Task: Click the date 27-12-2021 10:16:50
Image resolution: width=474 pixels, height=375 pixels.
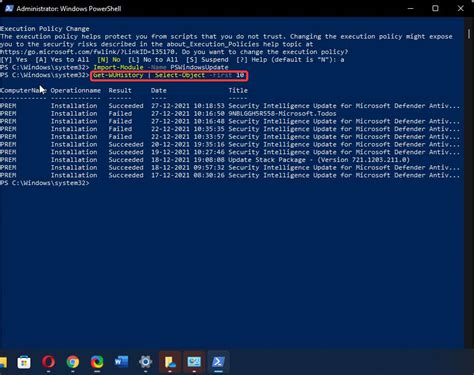Action: pyautogui.click(x=188, y=114)
